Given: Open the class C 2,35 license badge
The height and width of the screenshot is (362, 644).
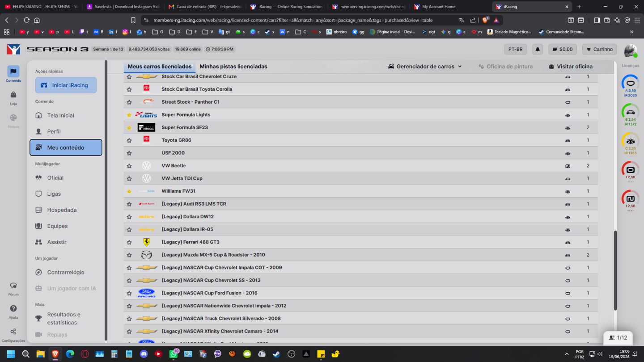Looking at the screenshot, I should [630, 143].
